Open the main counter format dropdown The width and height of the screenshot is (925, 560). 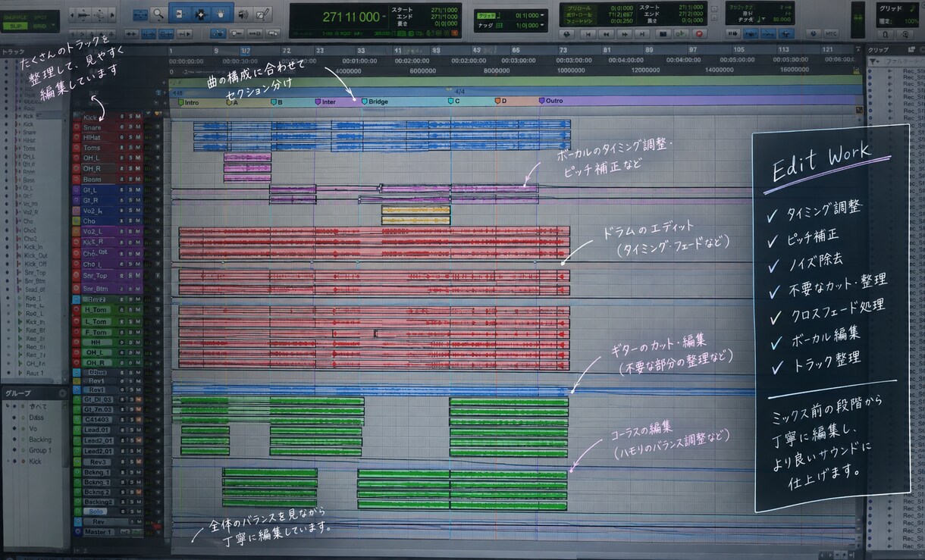point(385,16)
